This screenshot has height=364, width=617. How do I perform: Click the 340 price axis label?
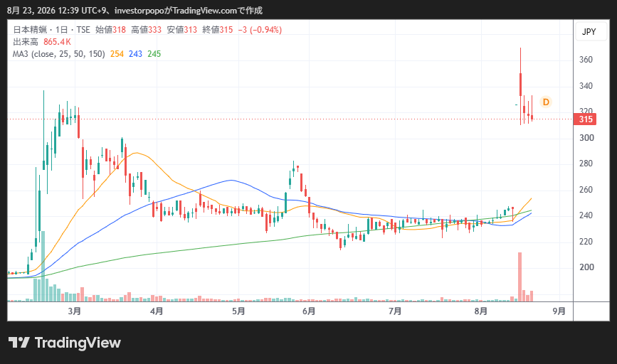[586, 86]
